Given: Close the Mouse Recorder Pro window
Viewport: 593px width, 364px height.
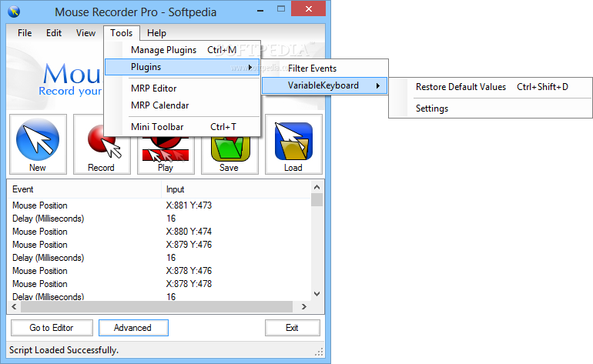Looking at the screenshot, I should [309, 8].
